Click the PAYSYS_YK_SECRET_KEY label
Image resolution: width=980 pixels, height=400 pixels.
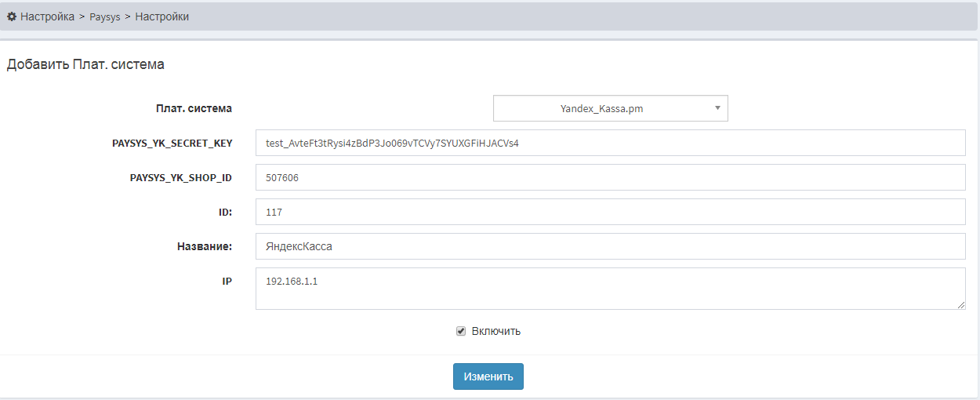(172, 144)
